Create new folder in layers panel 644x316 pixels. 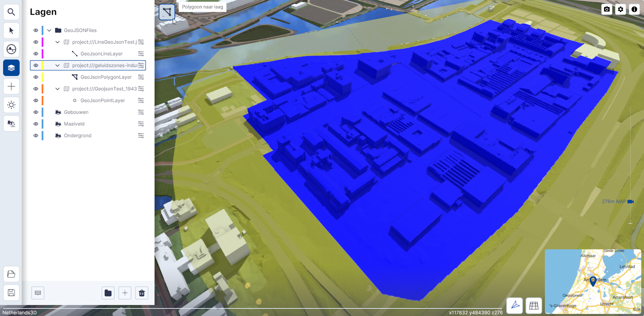(108, 293)
